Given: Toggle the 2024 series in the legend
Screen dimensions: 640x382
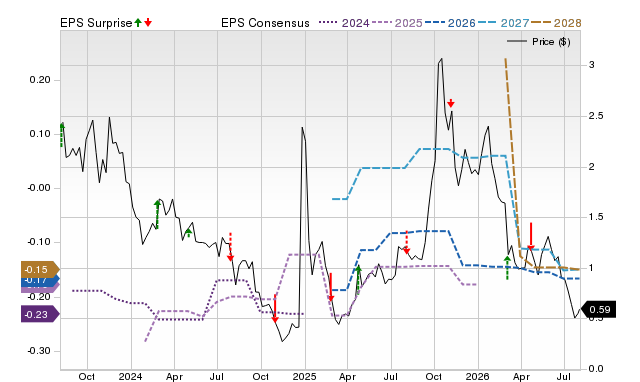Looking at the screenshot, I should pyautogui.click(x=344, y=23).
